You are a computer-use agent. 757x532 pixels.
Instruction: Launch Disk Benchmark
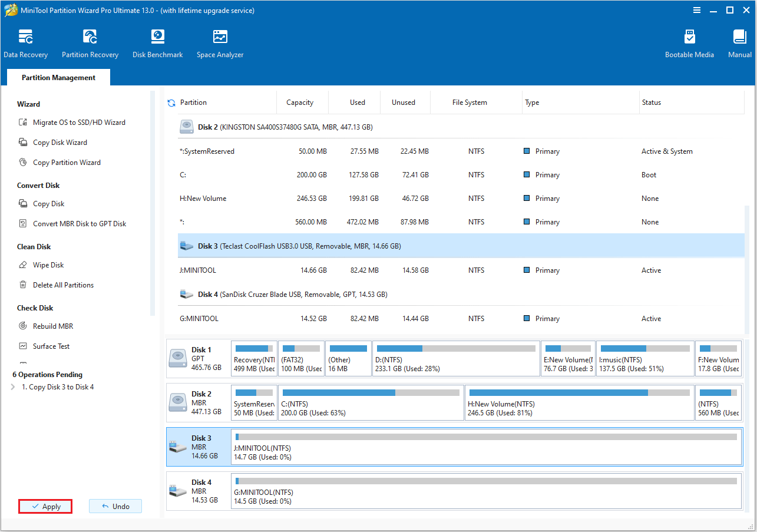click(157, 42)
